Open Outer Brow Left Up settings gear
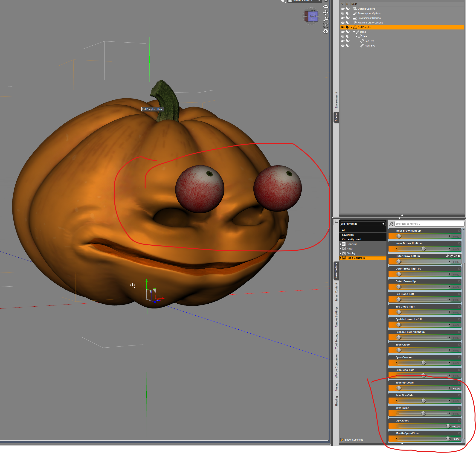Viewport: 476px width, 453px height. (459, 256)
